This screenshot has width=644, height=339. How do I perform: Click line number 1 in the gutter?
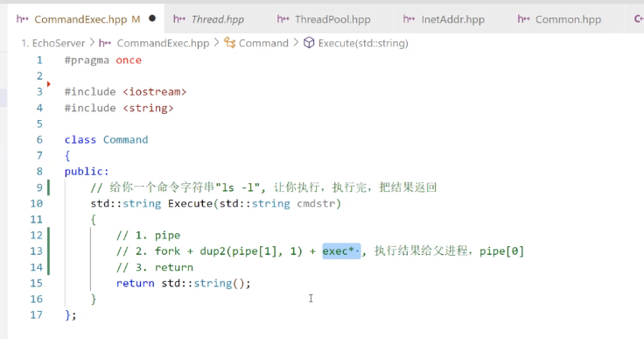(39, 60)
